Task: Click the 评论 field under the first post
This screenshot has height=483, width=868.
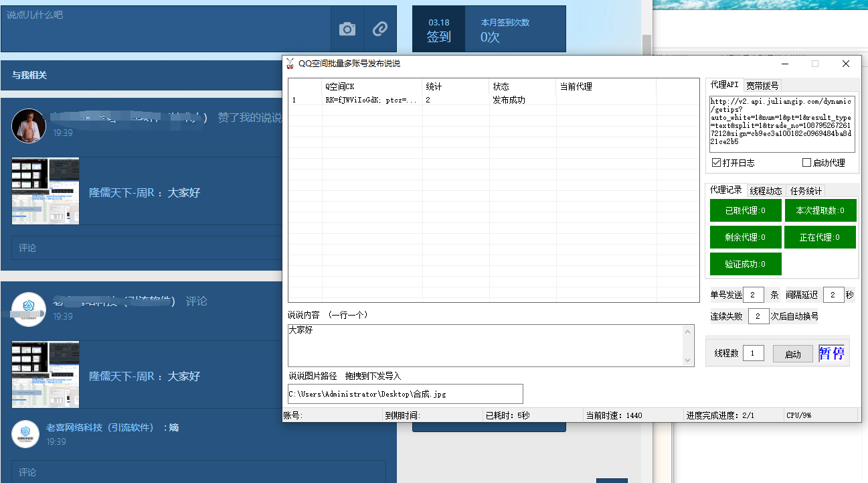Action: (147, 247)
